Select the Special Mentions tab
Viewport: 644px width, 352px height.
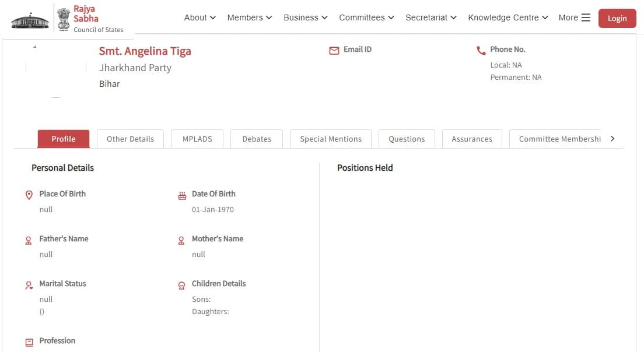[x=331, y=139]
